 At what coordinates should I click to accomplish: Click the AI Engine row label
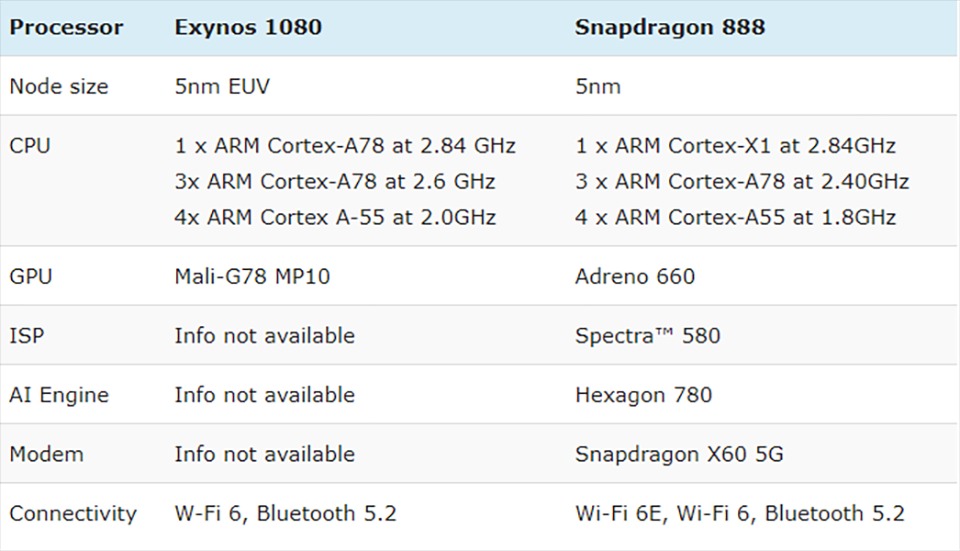pos(59,395)
